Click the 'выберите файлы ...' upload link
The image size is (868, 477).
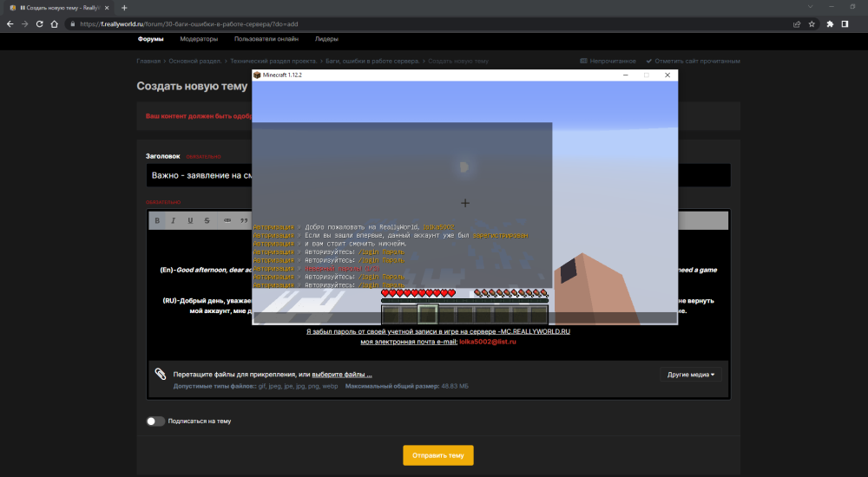click(342, 375)
